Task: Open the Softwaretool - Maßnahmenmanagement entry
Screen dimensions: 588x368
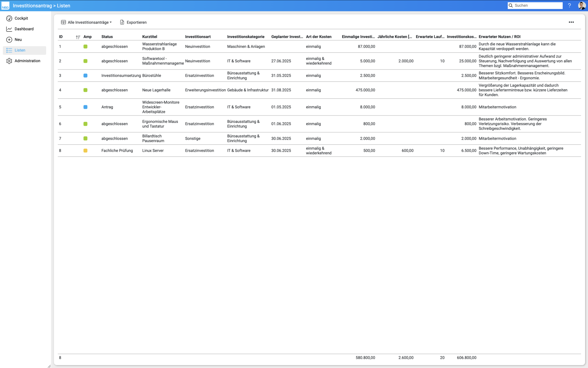Action: [x=163, y=61]
